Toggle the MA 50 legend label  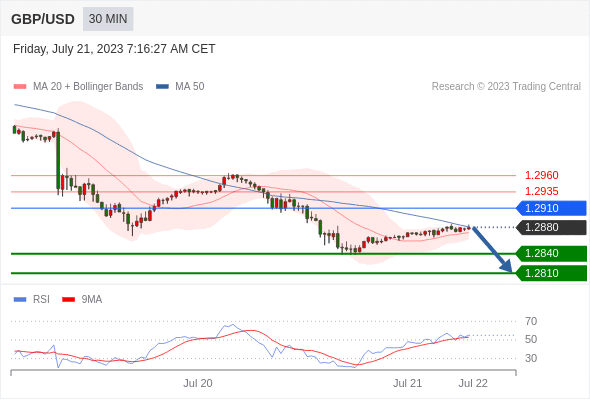tap(190, 87)
